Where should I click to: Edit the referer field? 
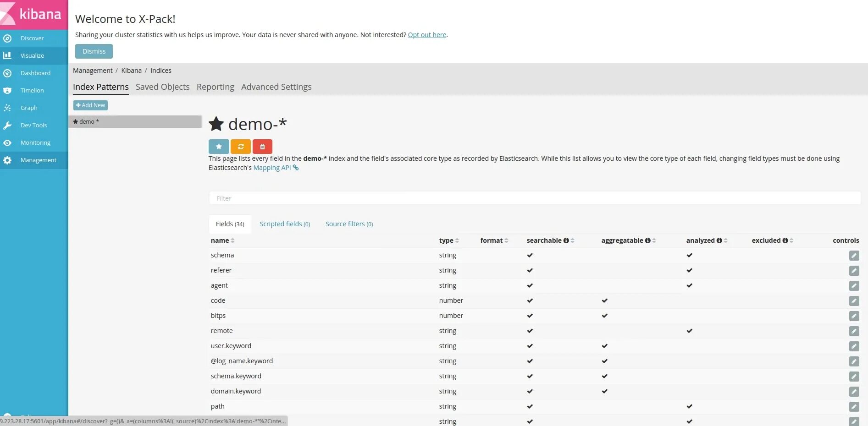coord(854,271)
